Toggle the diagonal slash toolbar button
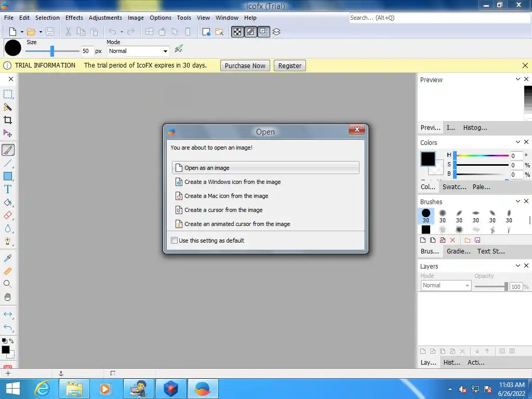 point(250,32)
